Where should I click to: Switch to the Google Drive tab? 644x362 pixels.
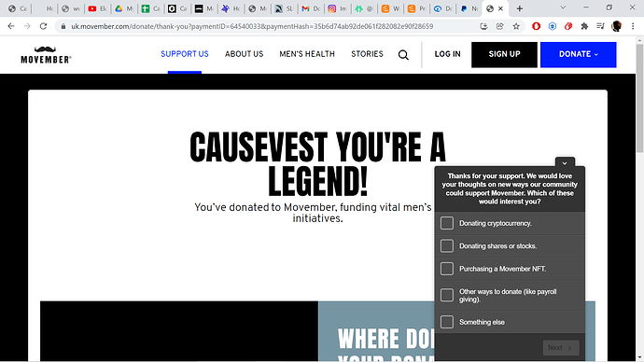(123, 8)
